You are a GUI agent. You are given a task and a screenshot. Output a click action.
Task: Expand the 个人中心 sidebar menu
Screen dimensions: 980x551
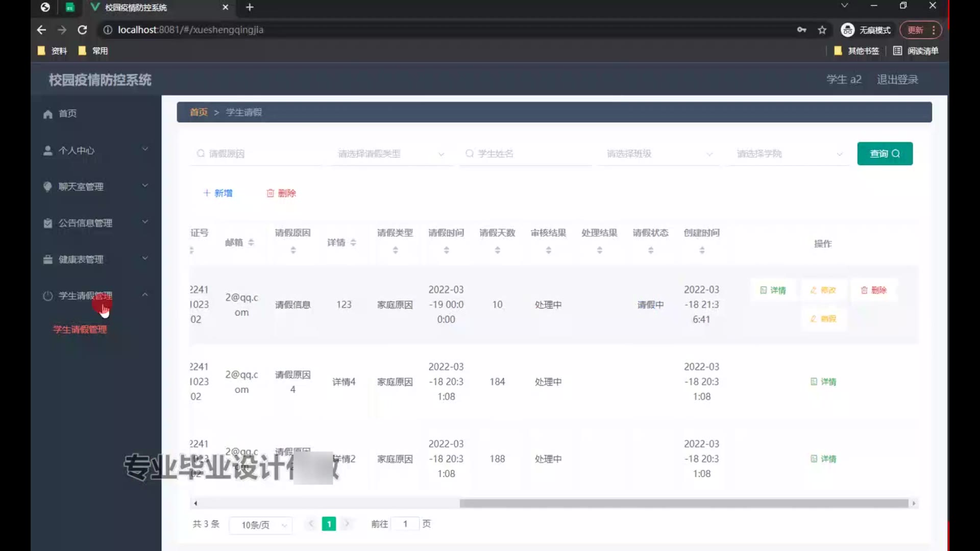coord(145,149)
